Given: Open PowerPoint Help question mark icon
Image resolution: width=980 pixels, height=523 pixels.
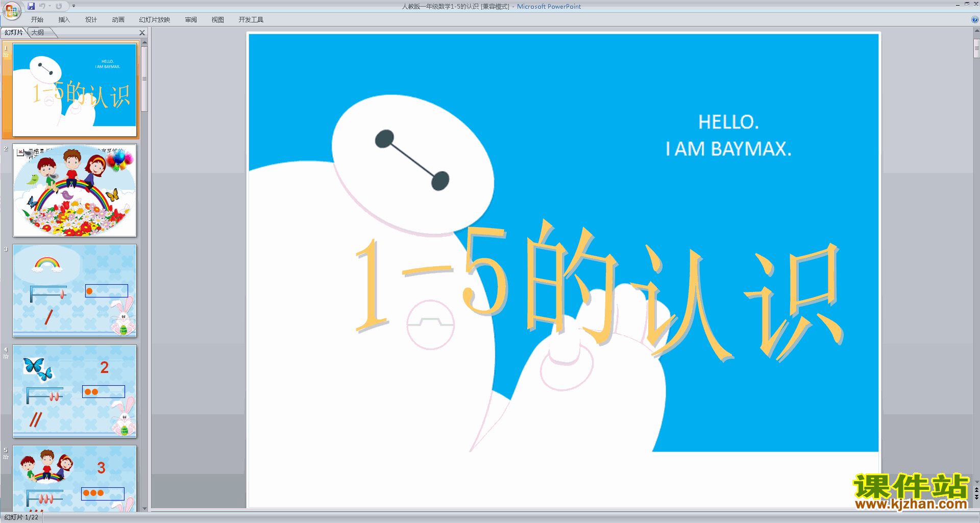Looking at the screenshot, I should tap(975, 19).
